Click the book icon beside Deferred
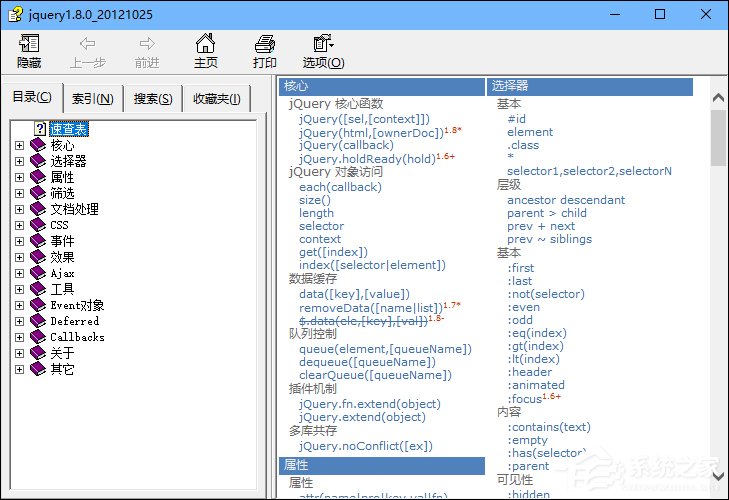729x500 pixels. tap(38, 321)
